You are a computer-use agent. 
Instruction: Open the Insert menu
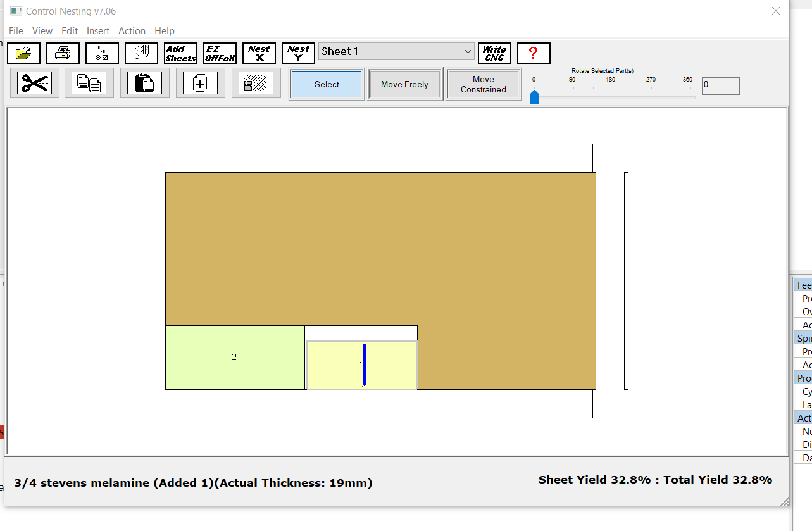click(x=98, y=31)
